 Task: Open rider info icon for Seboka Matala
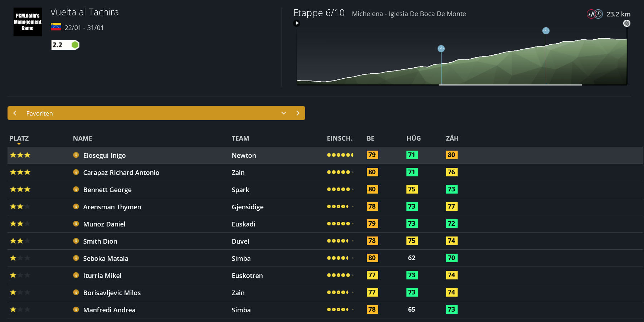76,258
